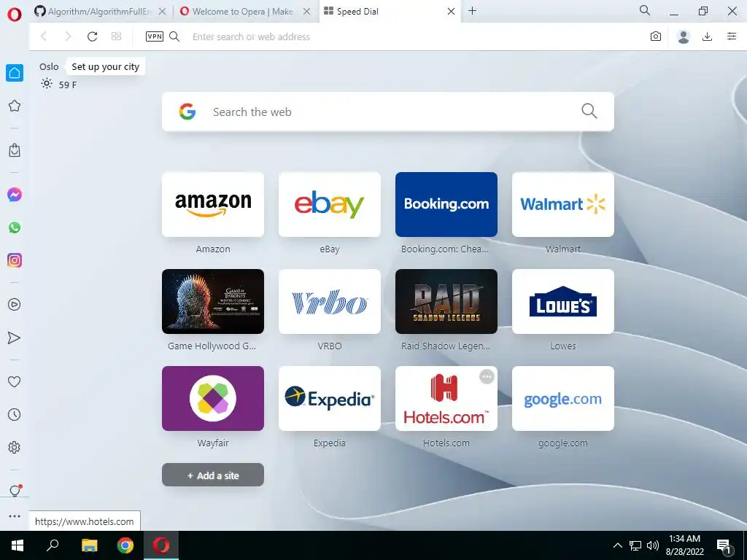Toggle the VPN badge in address bar
747x560 pixels.
155,36
